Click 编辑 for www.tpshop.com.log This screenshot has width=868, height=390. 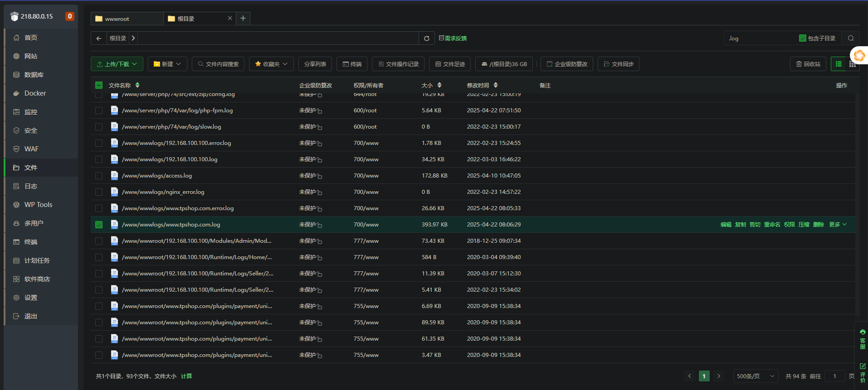click(726, 225)
